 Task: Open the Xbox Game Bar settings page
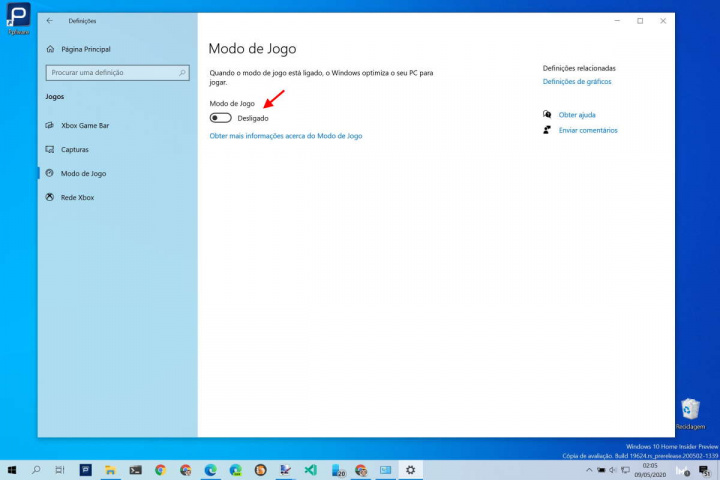click(84, 125)
